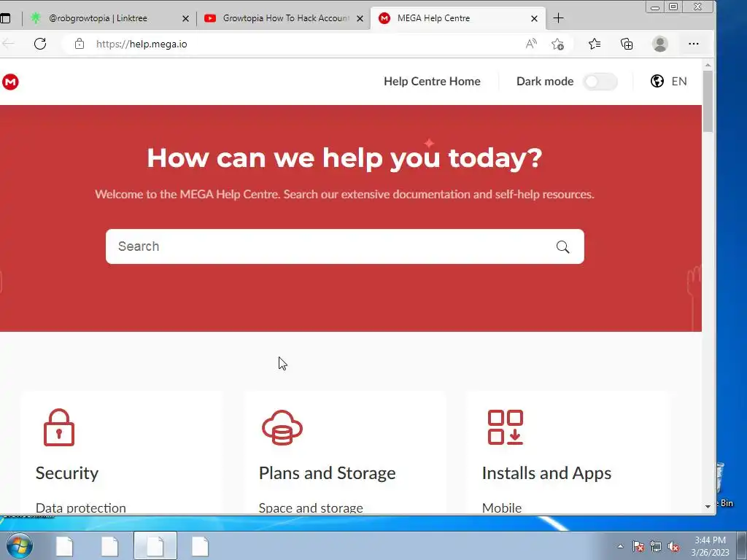Open the Action Center flag tray icon
This screenshot has width=747, height=560.
point(638,546)
